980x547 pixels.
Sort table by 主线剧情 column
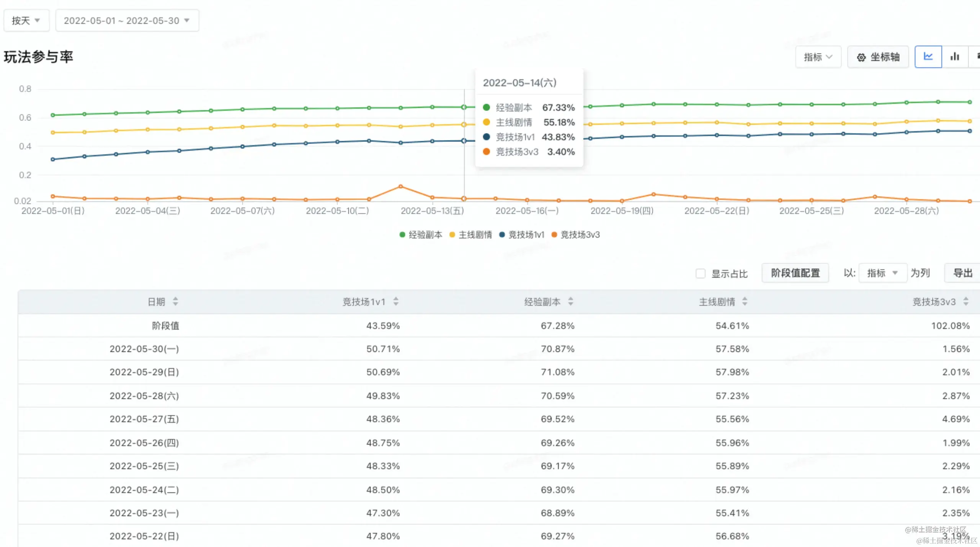[x=745, y=301]
